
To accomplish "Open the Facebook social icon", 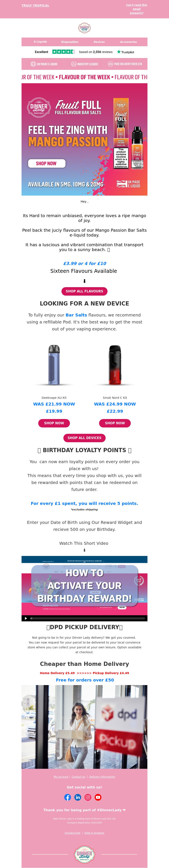I will 67,797.
